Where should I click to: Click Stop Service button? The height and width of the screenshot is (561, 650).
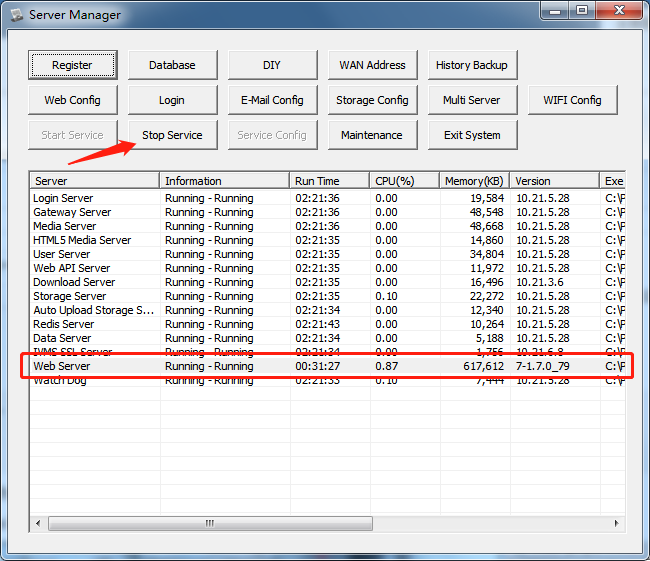pos(172,135)
